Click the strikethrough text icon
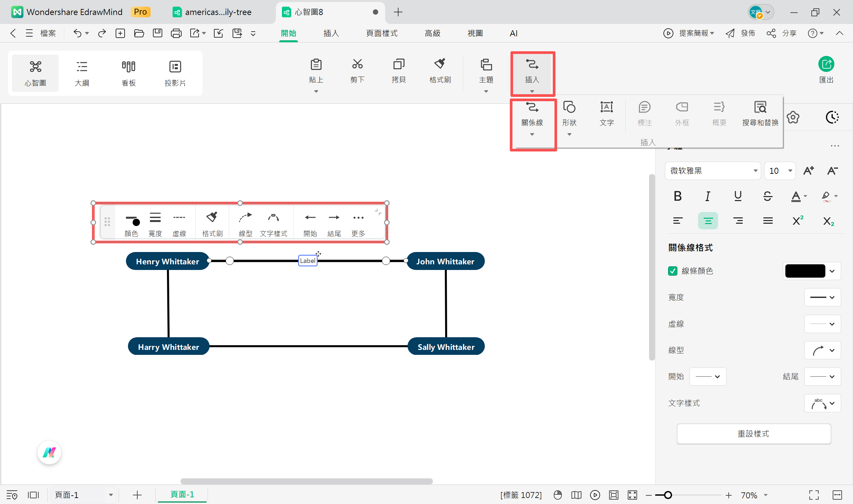 (767, 196)
